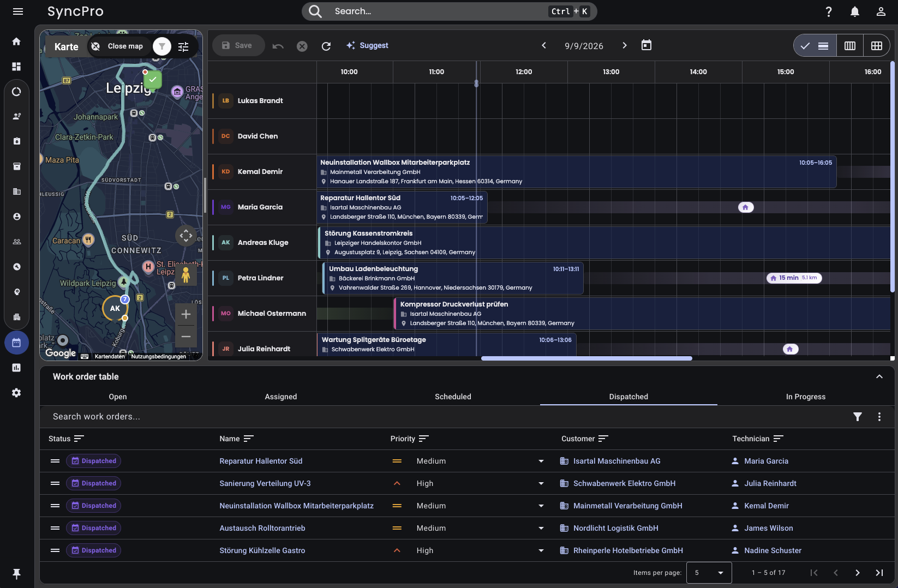
Task: Open the dashboard tiles icon in sidebar
Action: [16, 67]
